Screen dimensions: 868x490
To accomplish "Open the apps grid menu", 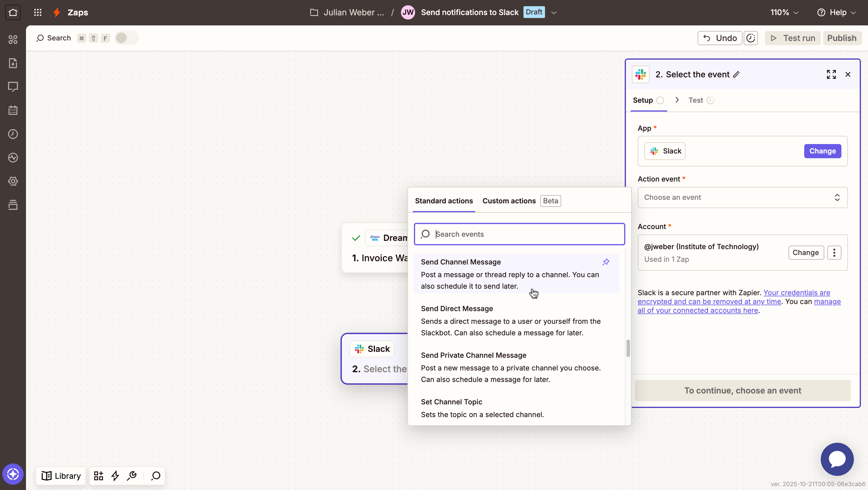I will pyautogui.click(x=38, y=12).
